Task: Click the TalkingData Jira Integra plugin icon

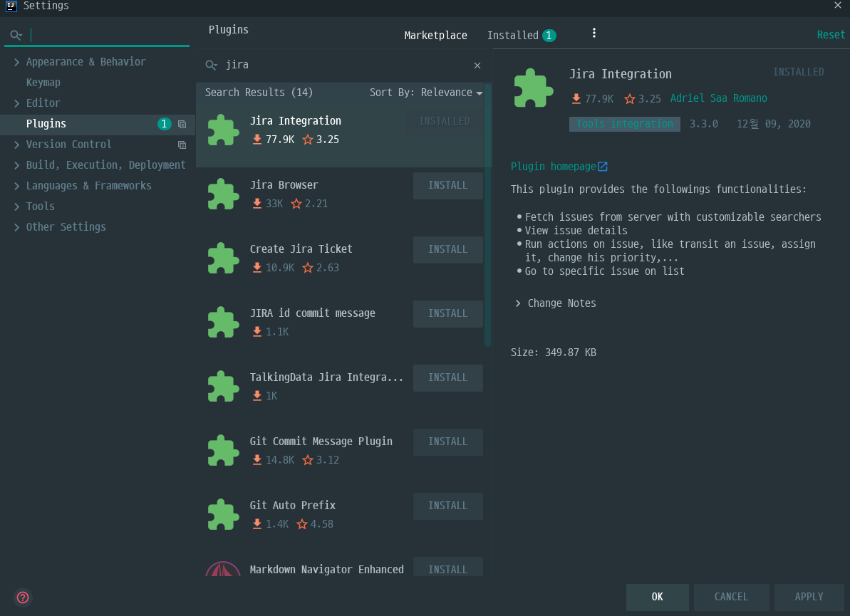Action: [223, 386]
